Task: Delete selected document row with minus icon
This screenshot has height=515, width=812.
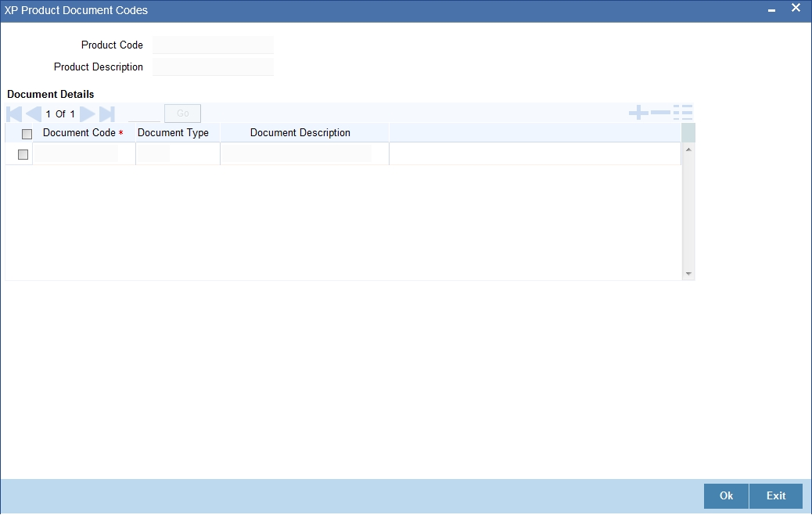Action: (x=660, y=113)
